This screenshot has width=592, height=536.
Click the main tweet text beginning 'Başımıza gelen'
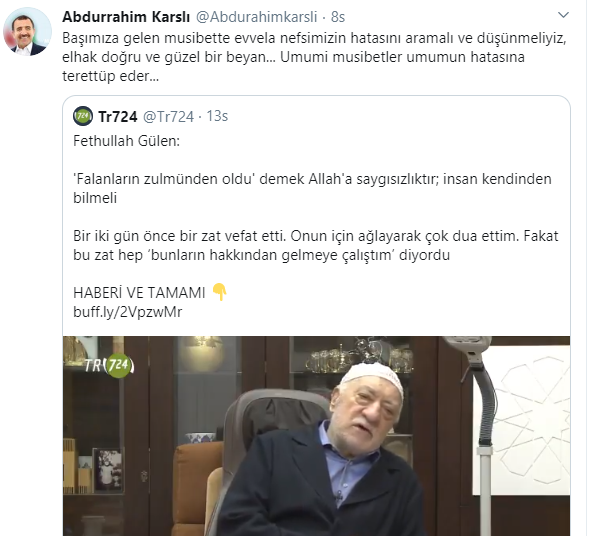click(x=314, y=57)
